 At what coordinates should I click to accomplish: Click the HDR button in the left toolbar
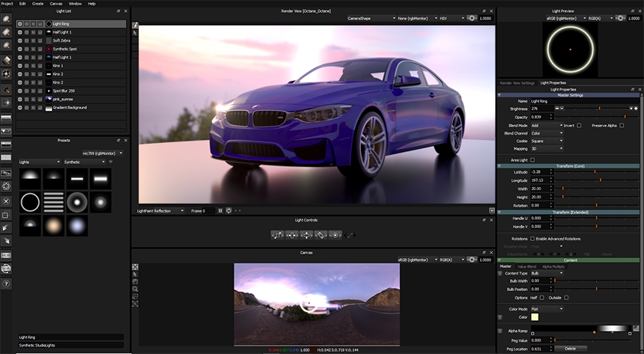click(6, 255)
